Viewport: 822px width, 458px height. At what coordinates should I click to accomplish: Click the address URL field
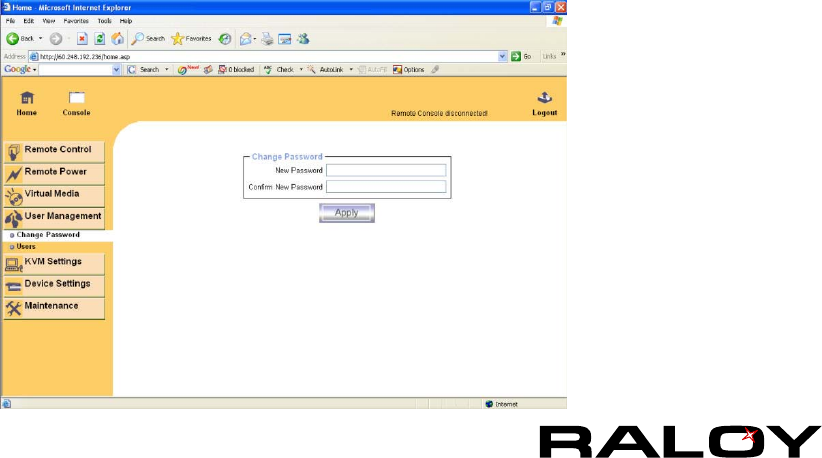point(267,56)
